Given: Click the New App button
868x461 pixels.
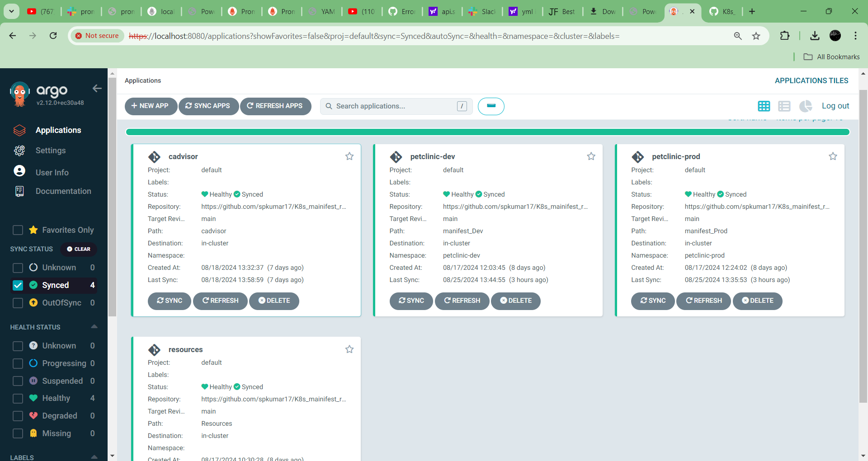Looking at the screenshot, I should pos(150,106).
